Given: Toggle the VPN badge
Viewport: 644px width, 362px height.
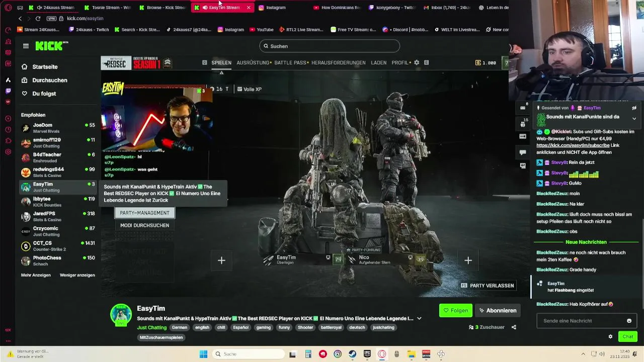Looking at the screenshot, I should coord(51,19).
